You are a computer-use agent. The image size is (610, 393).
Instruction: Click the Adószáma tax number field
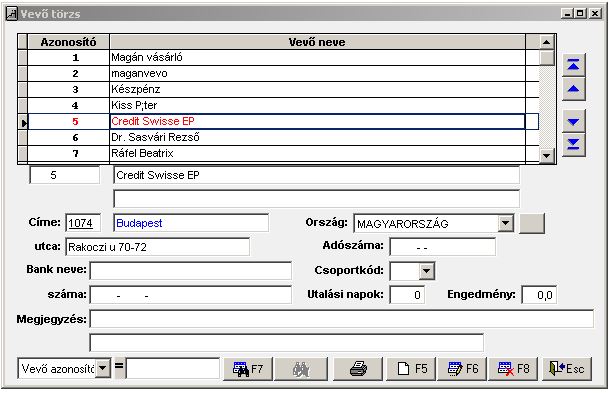click(443, 247)
